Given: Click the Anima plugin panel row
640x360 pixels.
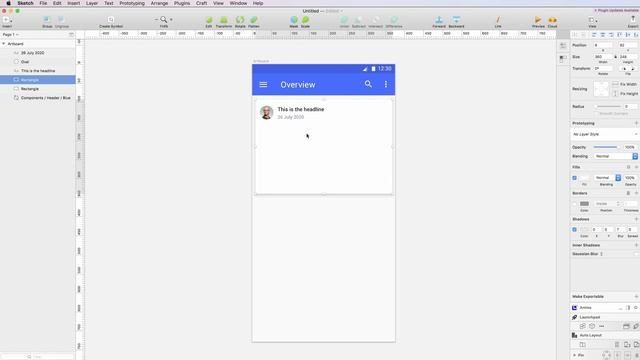Looking at the screenshot, I should pos(605,307).
